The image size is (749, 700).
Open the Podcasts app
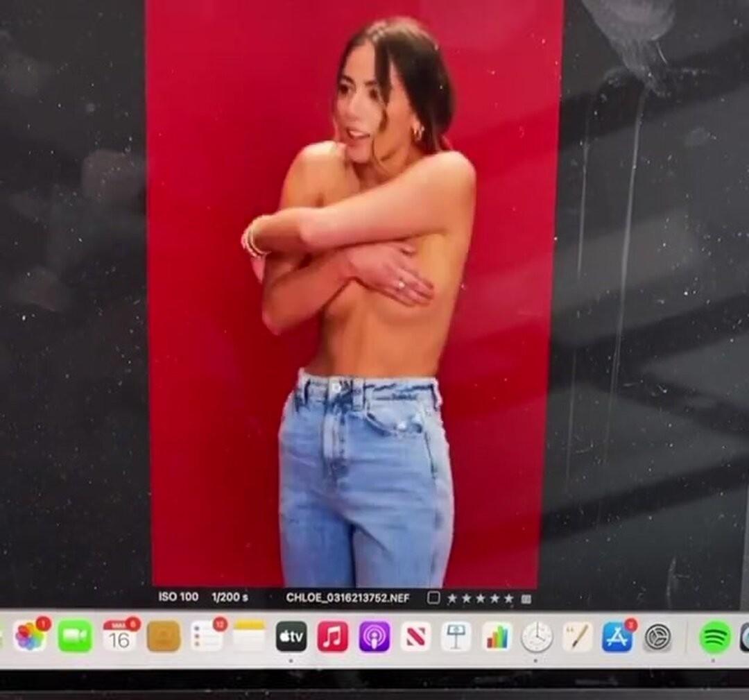[x=374, y=636]
